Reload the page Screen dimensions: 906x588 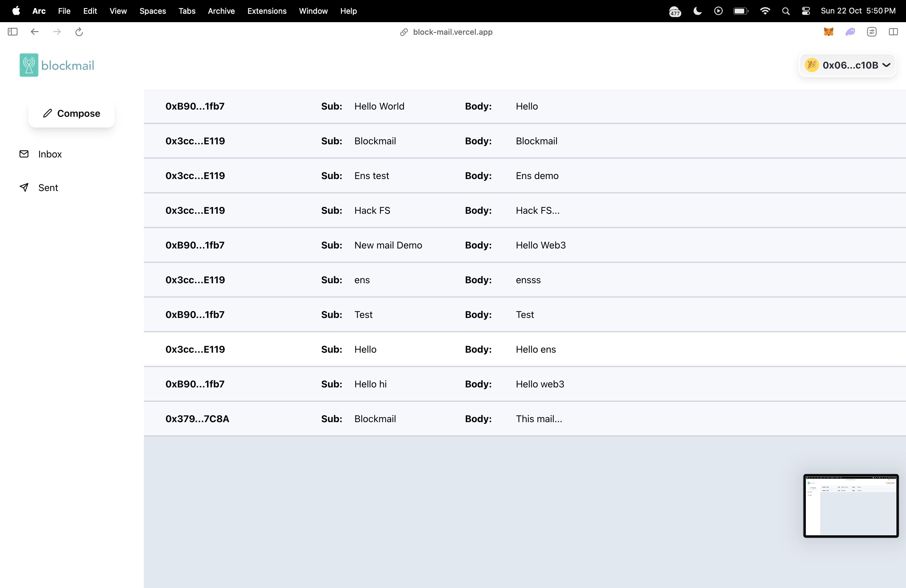point(79,32)
